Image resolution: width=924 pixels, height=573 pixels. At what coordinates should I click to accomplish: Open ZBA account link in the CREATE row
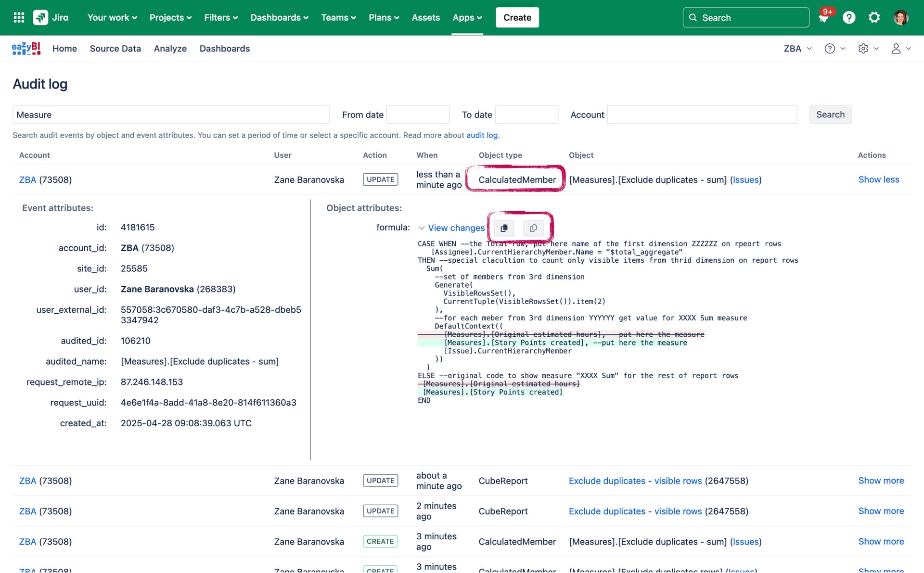tap(27, 542)
